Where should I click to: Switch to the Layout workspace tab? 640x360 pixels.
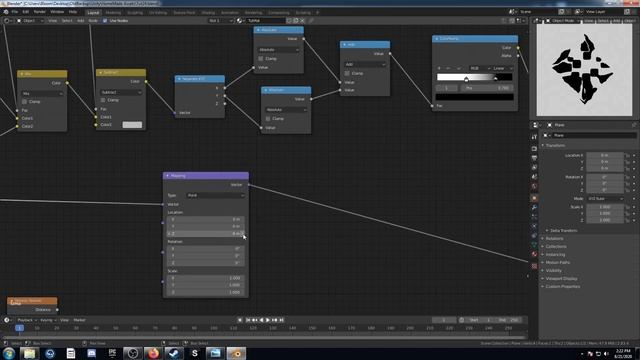93,12
